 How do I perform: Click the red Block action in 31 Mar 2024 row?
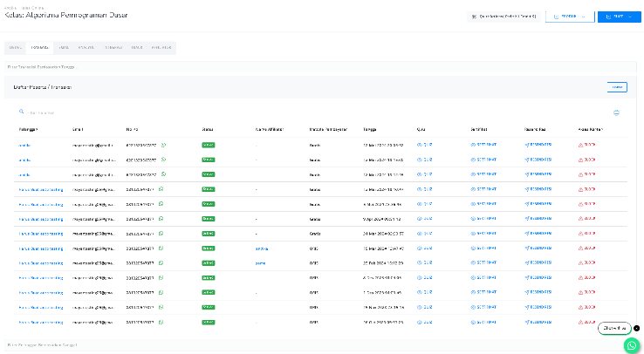[586, 234]
